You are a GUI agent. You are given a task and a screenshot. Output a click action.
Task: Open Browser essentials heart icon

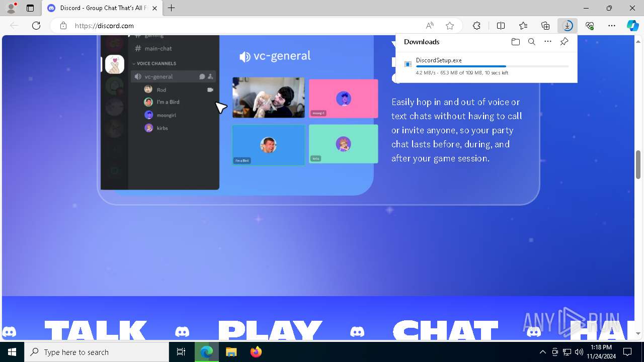[x=590, y=26]
